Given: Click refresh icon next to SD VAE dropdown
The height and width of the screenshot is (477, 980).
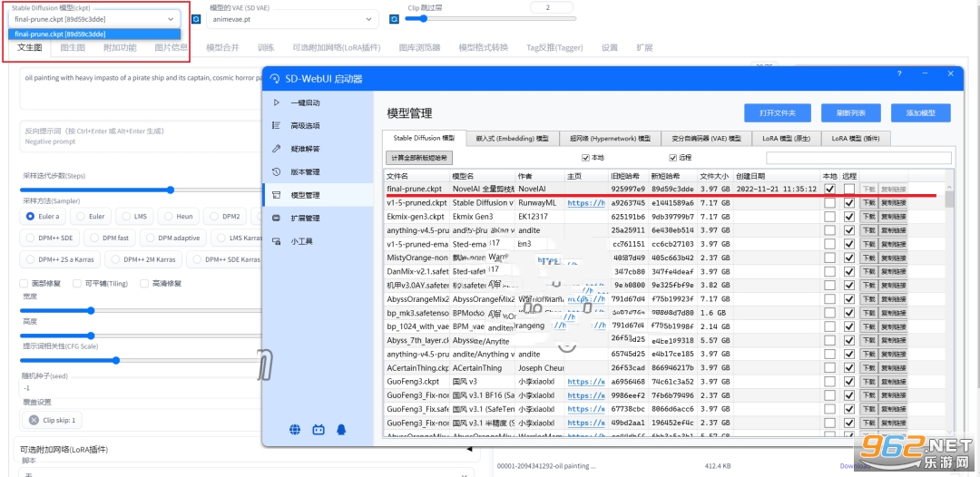Looking at the screenshot, I should point(395,19).
